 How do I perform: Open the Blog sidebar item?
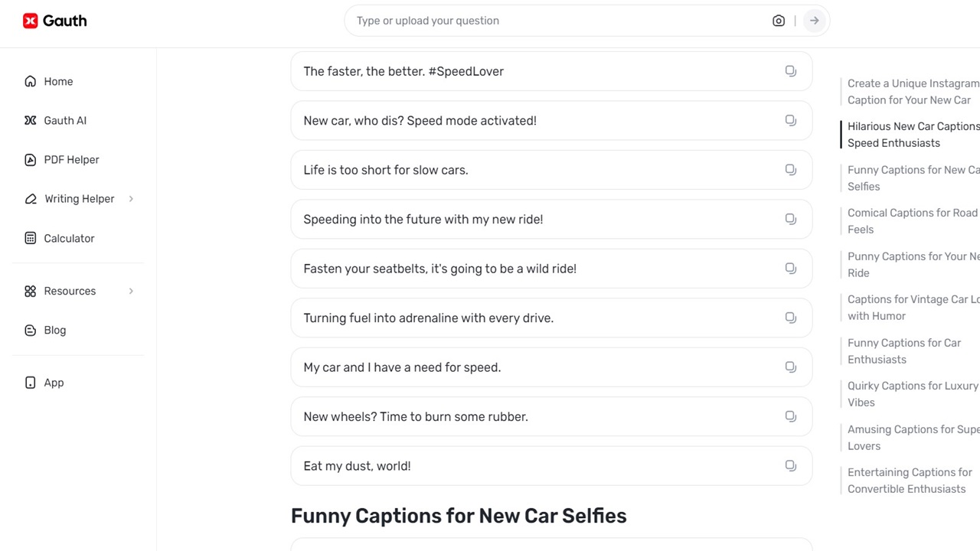click(54, 330)
